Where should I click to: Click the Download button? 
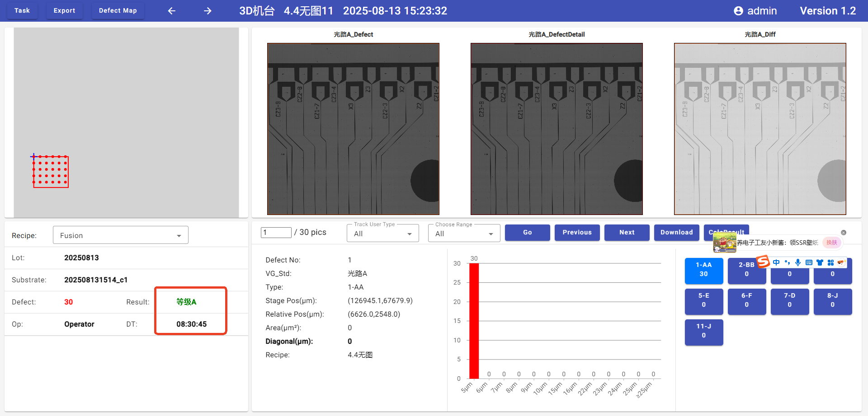pos(676,232)
